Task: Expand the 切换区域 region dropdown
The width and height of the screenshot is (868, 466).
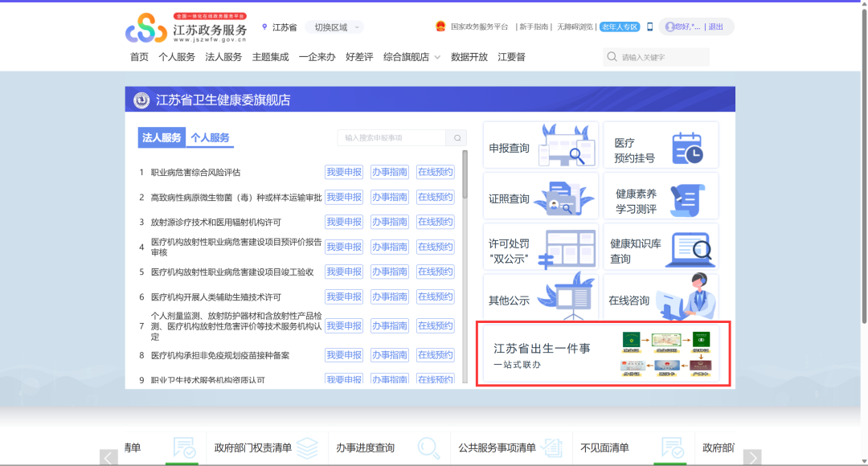Action: (x=334, y=27)
